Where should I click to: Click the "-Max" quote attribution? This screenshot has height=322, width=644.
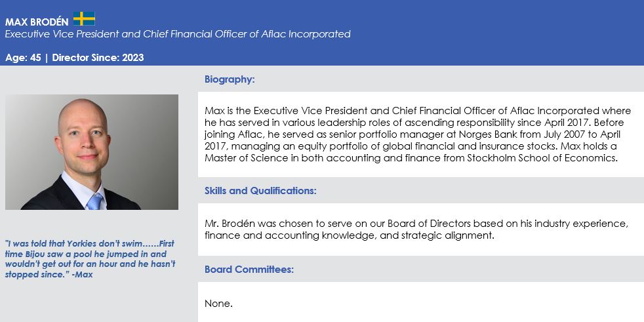point(82,275)
